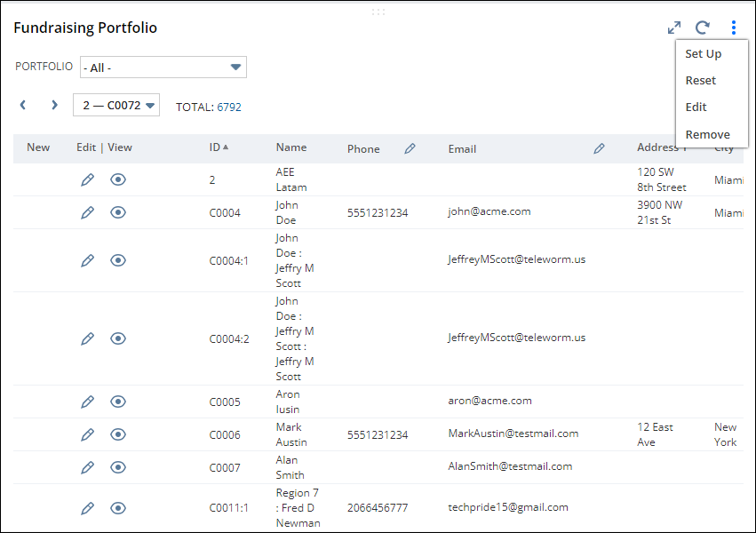Grab the drag handle dots at portlet top
The width and height of the screenshot is (756, 533).
378,12
